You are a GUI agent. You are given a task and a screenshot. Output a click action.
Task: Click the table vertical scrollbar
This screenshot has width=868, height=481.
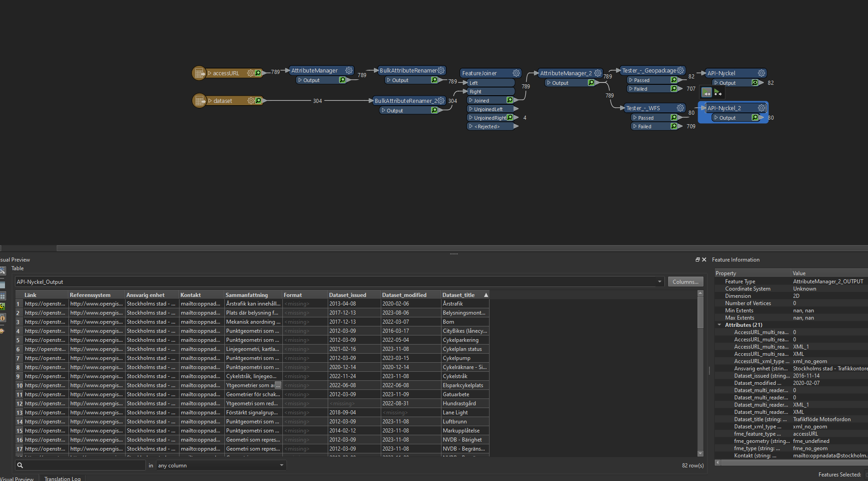(700, 313)
